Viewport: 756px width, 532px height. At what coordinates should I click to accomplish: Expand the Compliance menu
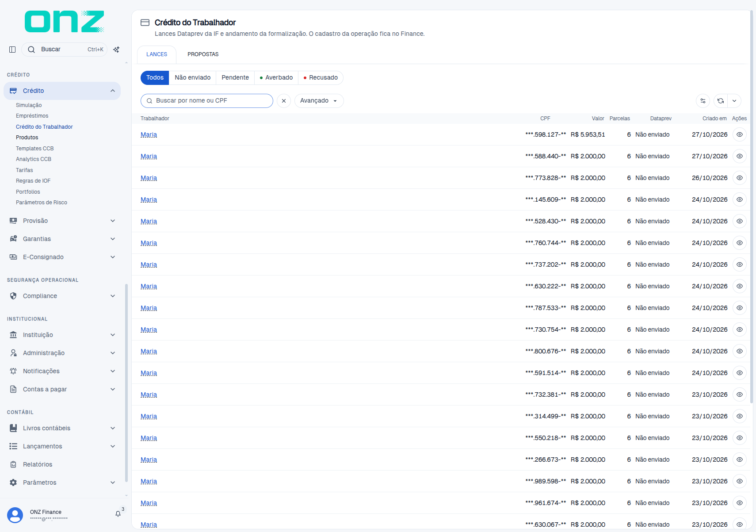pos(62,296)
